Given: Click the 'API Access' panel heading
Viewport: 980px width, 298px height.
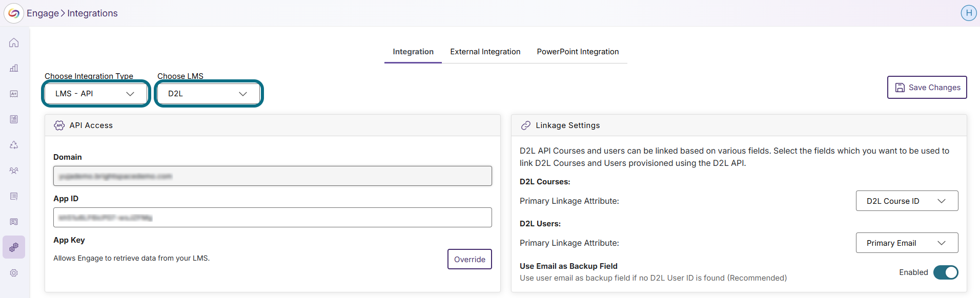Looking at the screenshot, I should coord(91,125).
